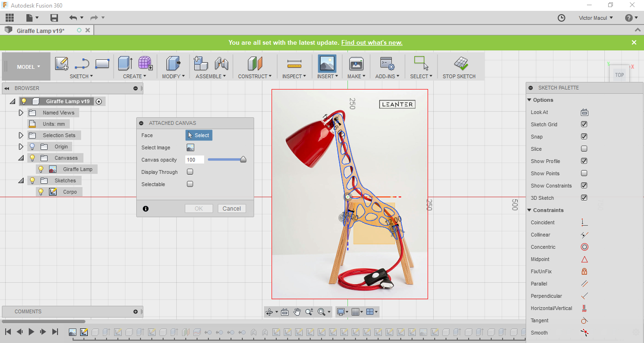Open the MODIFY menu

173,76
